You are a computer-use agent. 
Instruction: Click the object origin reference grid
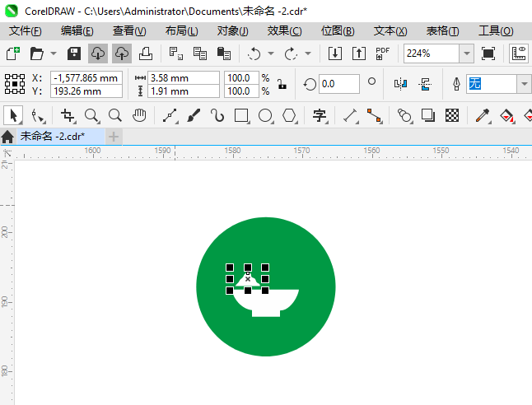click(x=15, y=84)
